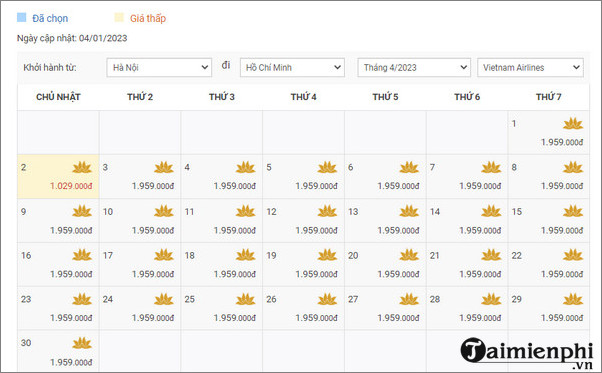Click the blue Đã chọn legend swatch
602x373 pixels.
(22, 17)
